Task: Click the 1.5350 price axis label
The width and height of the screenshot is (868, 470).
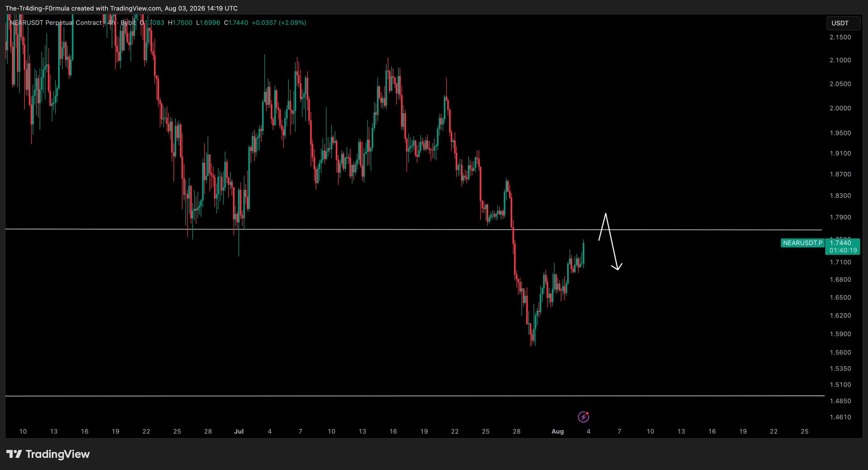Action: click(x=840, y=369)
